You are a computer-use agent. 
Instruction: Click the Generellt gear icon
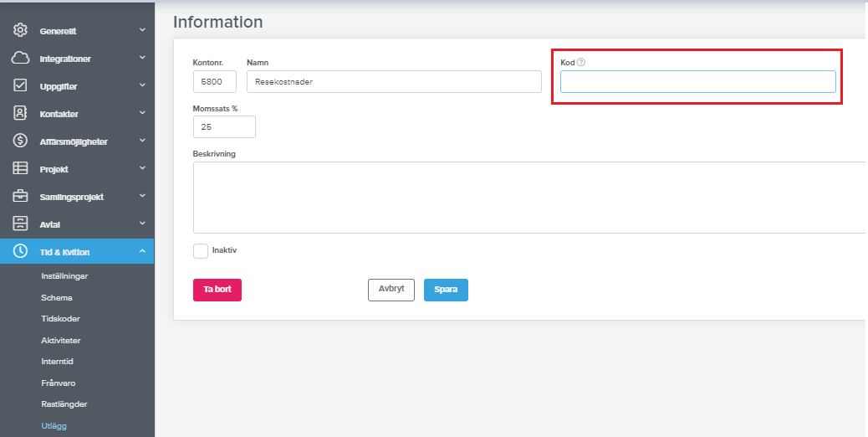21,30
